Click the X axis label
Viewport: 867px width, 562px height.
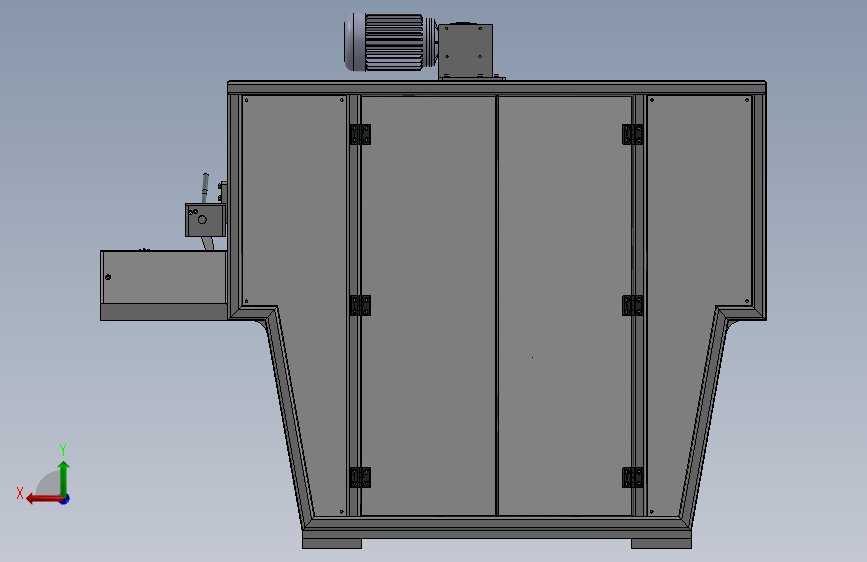click(x=20, y=493)
